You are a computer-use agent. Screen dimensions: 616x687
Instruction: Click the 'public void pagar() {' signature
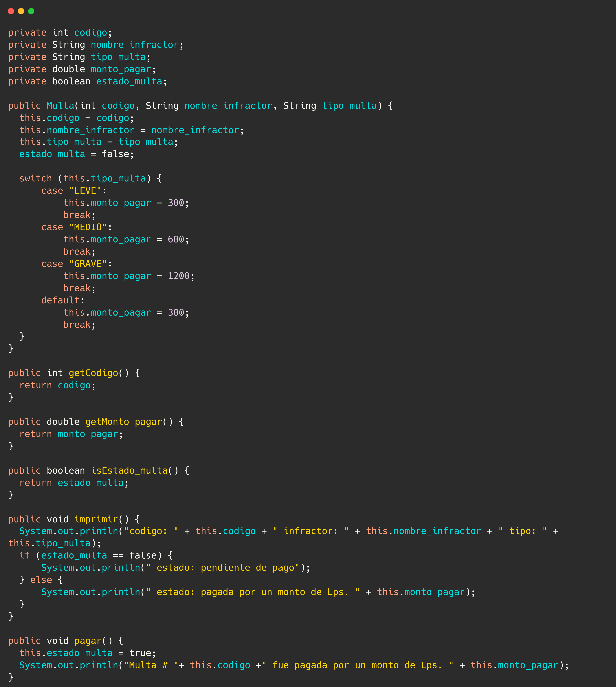tap(65, 641)
